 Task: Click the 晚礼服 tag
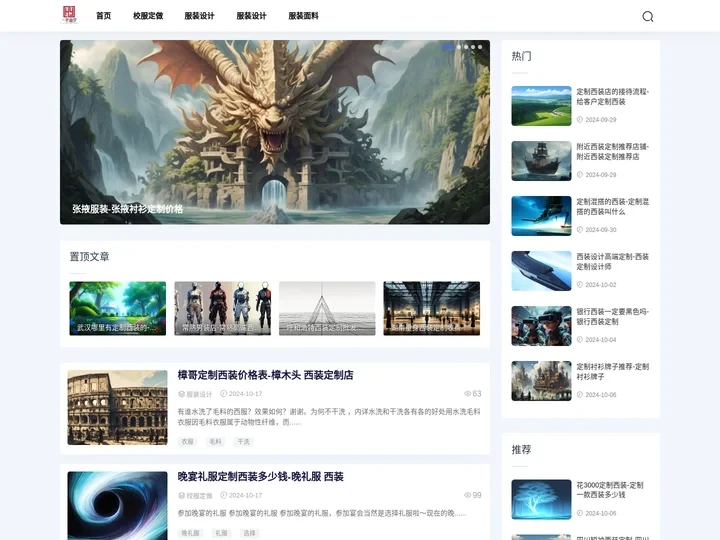coord(190,533)
